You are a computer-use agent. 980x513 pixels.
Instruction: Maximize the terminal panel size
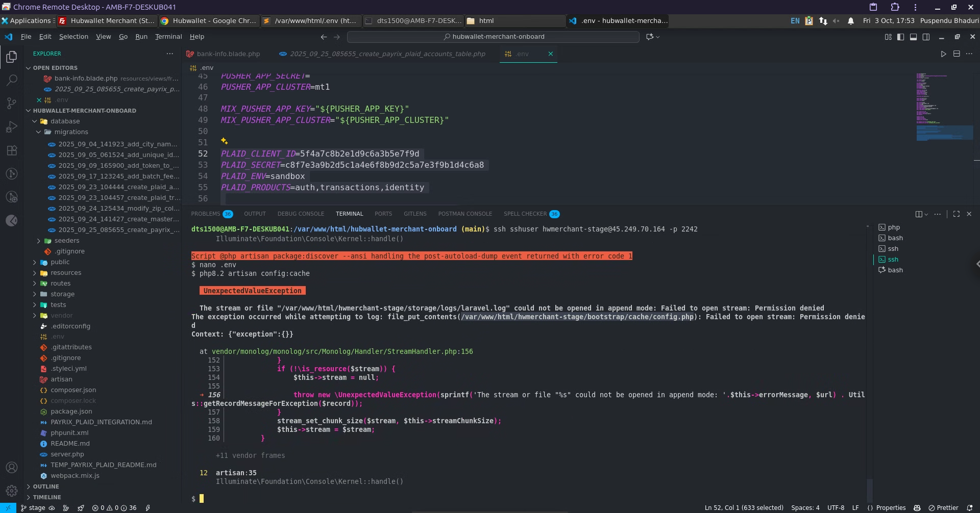[x=957, y=214]
